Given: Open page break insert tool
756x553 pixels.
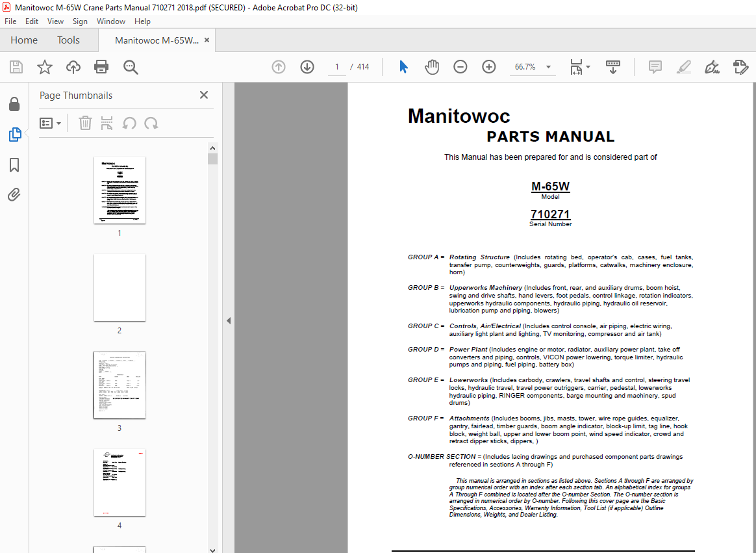Looking at the screenshot, I should tap(107, 123).
